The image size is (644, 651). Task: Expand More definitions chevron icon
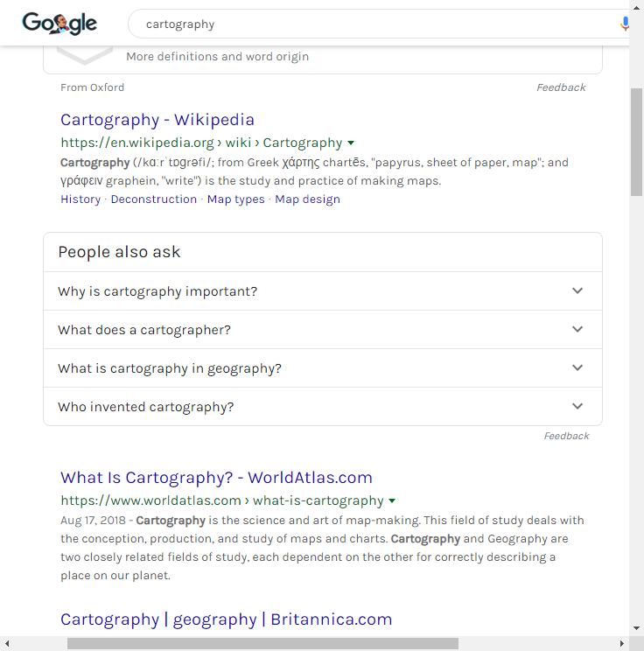[x=85, y=56]
